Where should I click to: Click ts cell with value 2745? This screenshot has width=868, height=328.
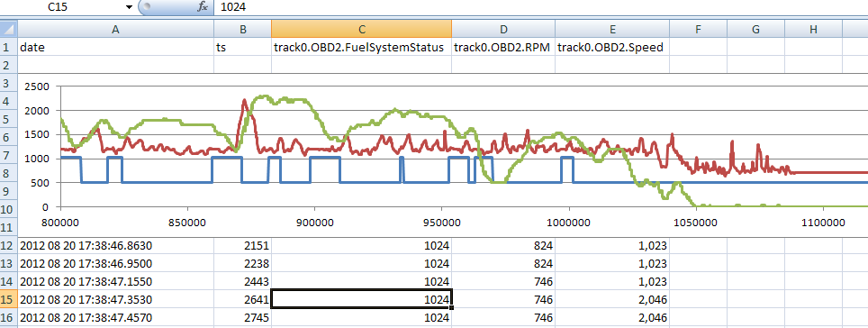242,317
